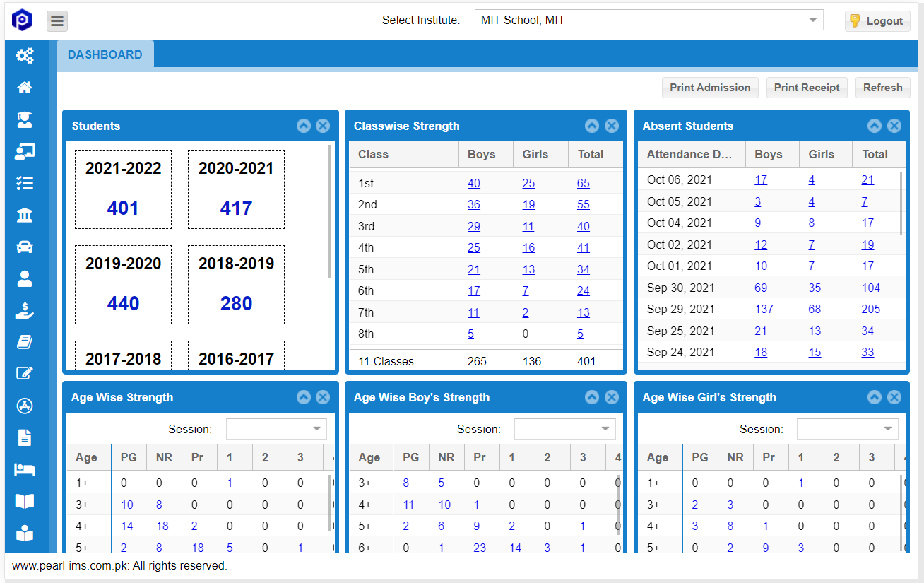Click the Print Admission button
This screenshot has width=924, height=583.
pyautogui.click(x=710, y=87)
